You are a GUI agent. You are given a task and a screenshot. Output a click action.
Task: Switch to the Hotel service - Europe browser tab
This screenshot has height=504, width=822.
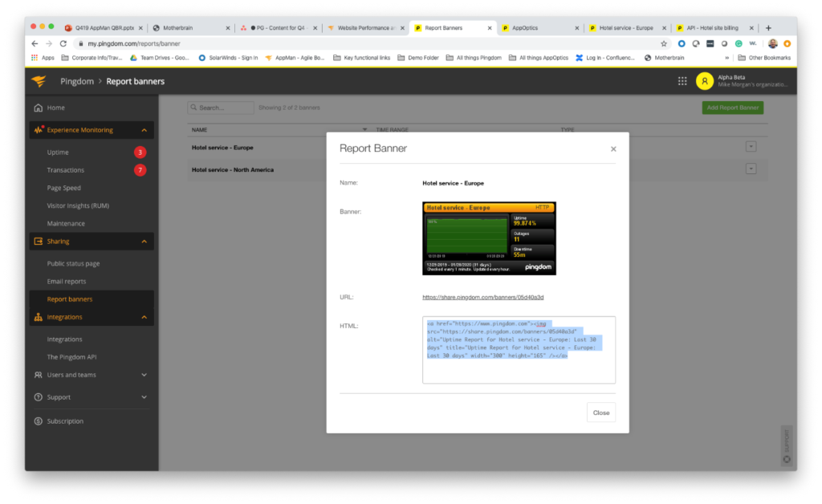(628, 28)
